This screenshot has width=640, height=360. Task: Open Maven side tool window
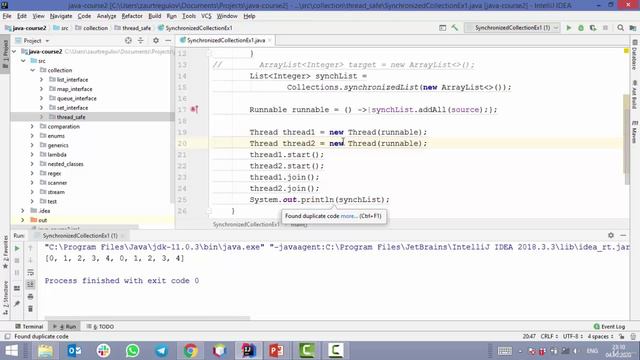point(635,131)
